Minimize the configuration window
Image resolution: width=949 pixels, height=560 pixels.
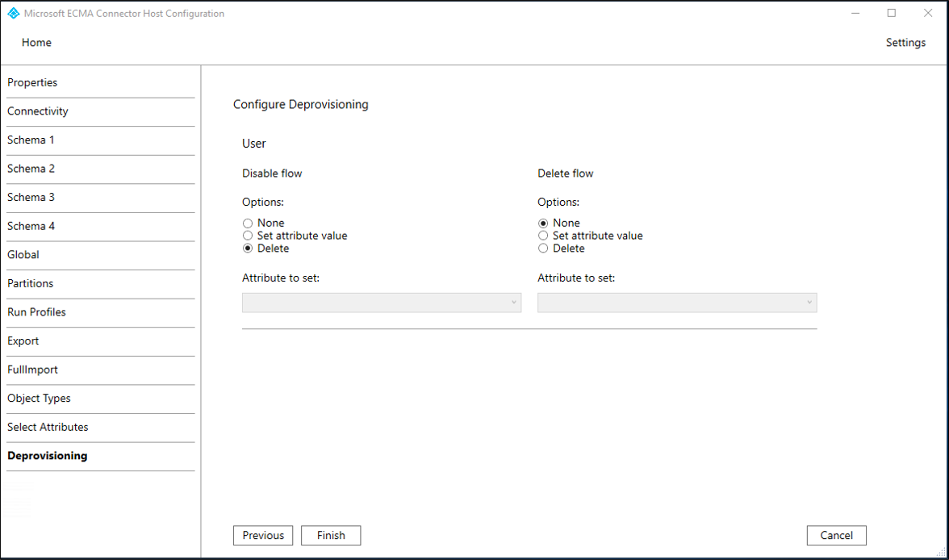[855, 14]
